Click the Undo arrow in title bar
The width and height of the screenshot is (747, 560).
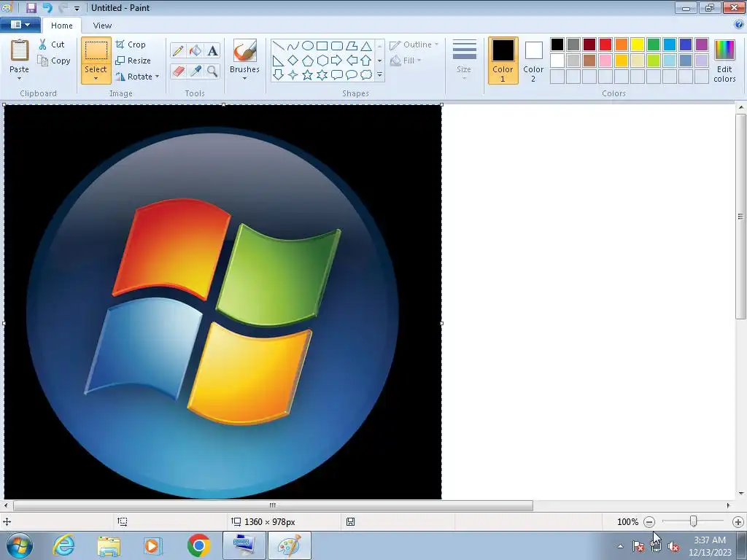47,7
